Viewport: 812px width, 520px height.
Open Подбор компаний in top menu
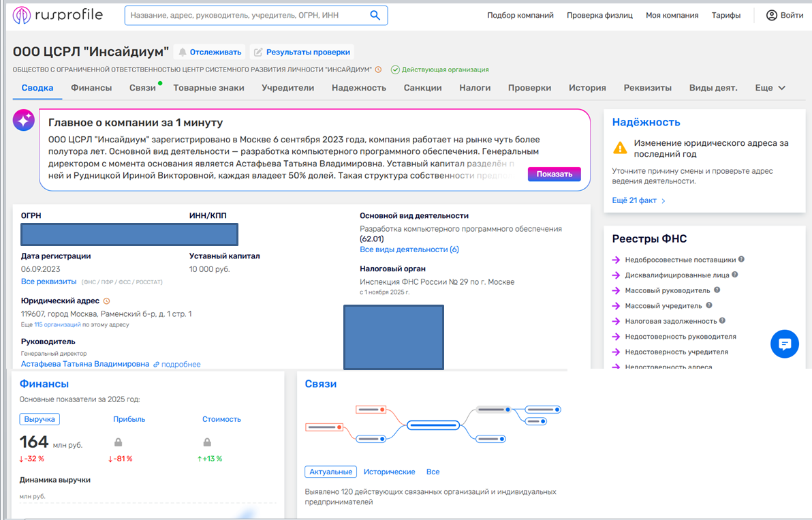[x=520, y=15]
